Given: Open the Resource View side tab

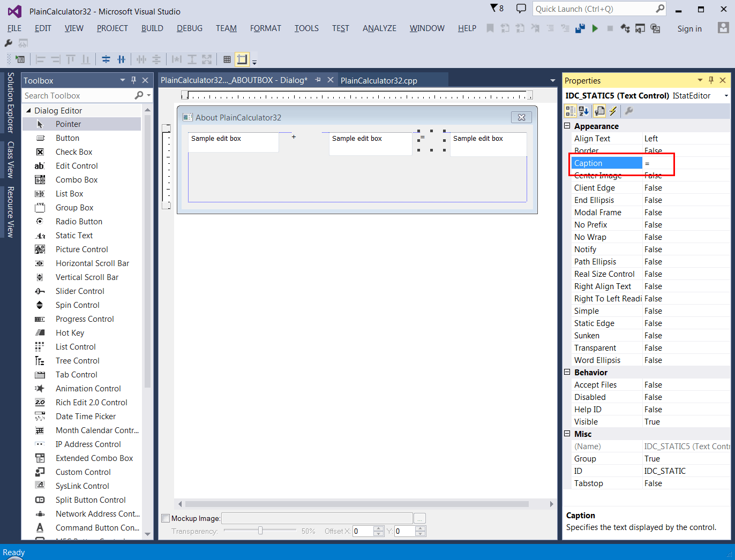Looking at the screenshot, I should [10, 212].
